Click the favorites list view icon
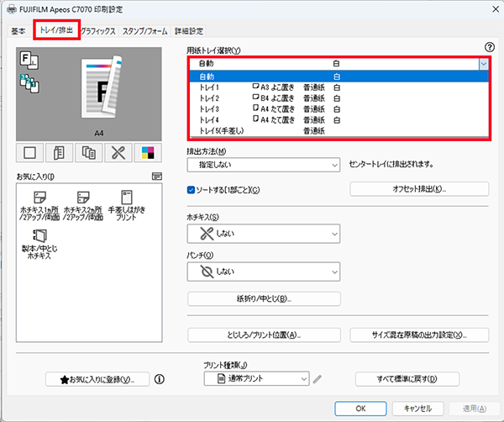The width and height of the screenshot is (504, 422). (x=157, y=177)
